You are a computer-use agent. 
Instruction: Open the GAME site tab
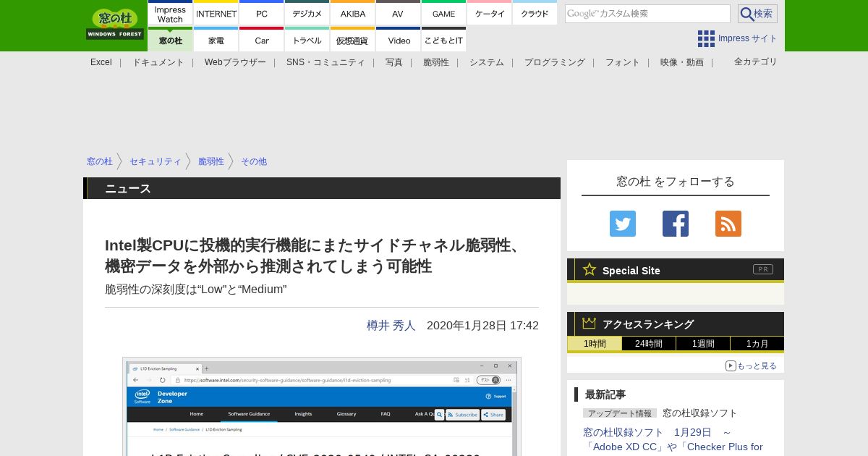[x=443, y=14]
